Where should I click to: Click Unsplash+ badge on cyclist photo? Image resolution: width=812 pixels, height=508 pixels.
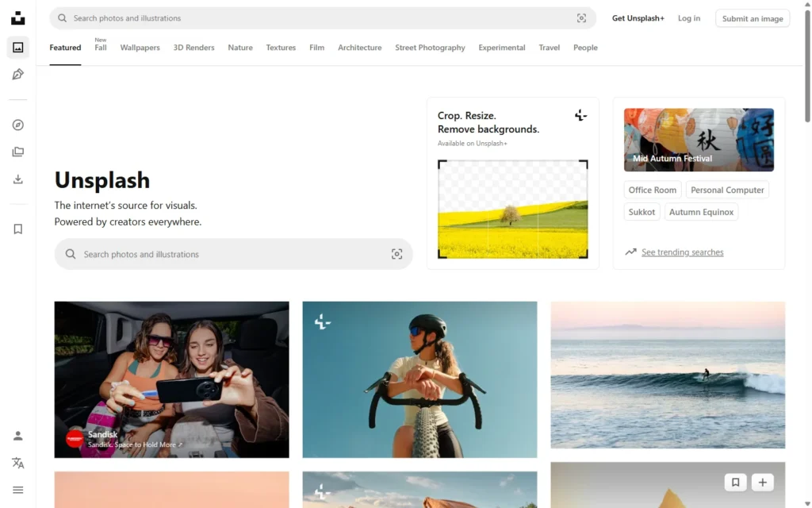[322, 321]
